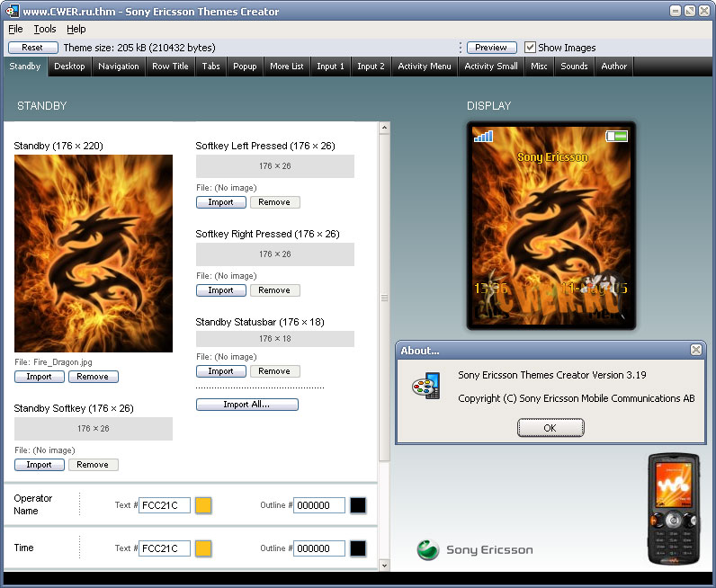Import Softkey Left Pressed image
716x588 pixels.
[221, 202]
